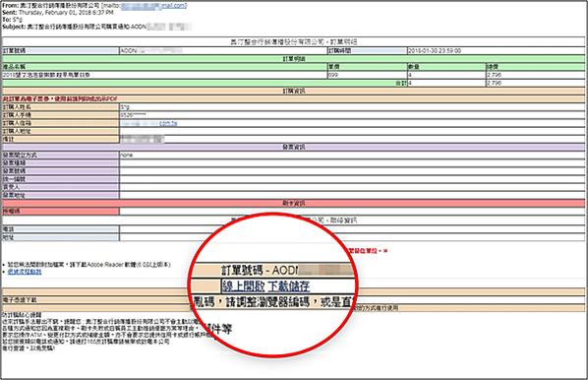Click the 訂單號碼 - AOD text in magnifier
The width and height of the screenshot is (588, 380).
coord(259,270)
